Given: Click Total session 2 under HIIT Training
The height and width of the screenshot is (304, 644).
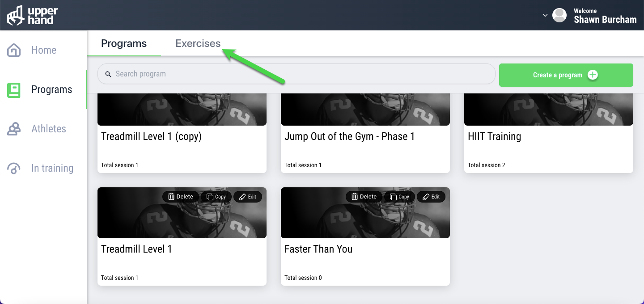Looking at the screenshot, I should click(x=487, y=165).
